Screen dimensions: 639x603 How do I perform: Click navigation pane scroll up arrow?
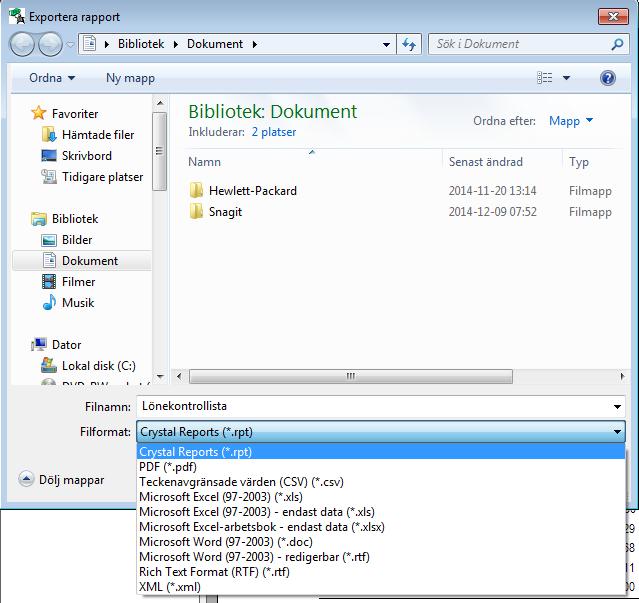point(160,103)
